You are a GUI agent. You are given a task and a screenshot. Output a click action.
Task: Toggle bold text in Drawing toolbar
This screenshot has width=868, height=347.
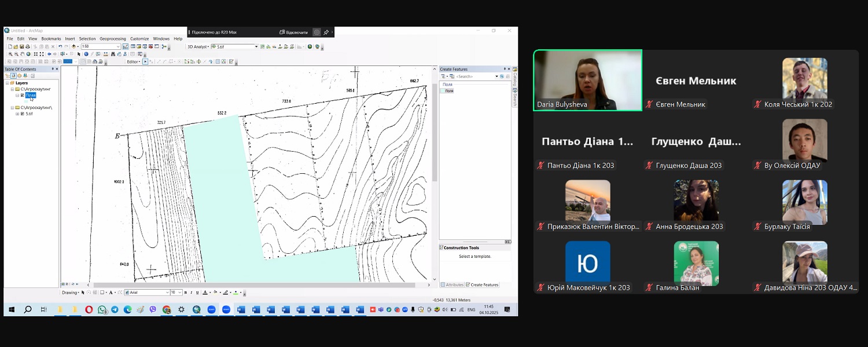186,293
